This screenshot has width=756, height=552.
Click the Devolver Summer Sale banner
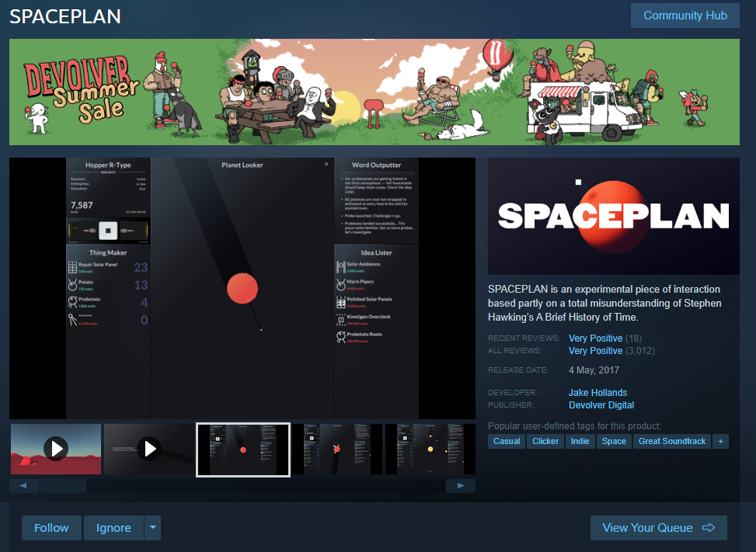pyautogui.click(x=375, y=92)
